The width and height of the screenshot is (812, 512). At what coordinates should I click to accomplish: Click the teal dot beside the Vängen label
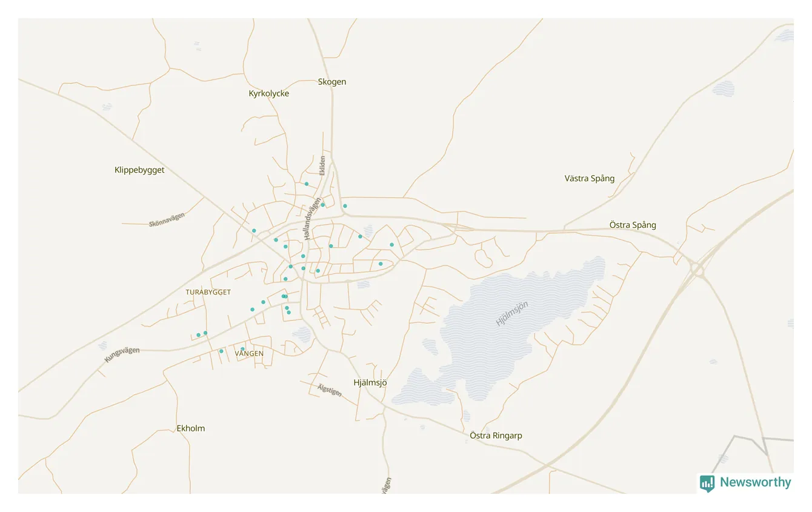click(242, 349)
